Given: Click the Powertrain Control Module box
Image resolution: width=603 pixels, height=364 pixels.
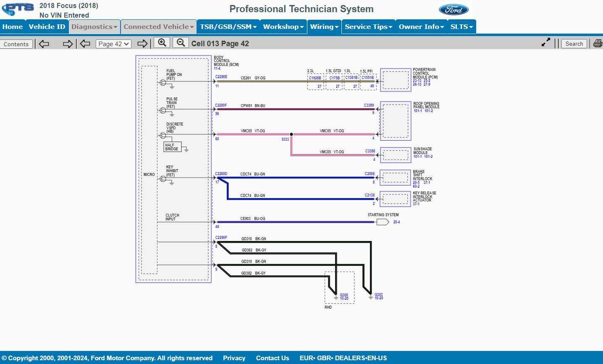Looking at the screenshot, I should point(396,80).
